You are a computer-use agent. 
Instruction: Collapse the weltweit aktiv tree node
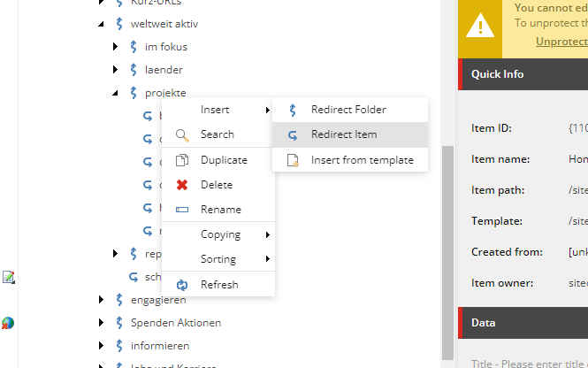click(101, 24)
